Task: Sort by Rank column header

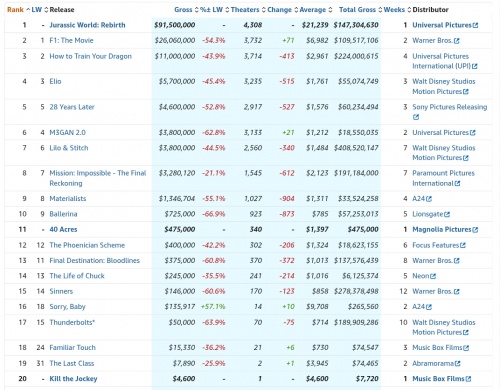Action: 15,10
